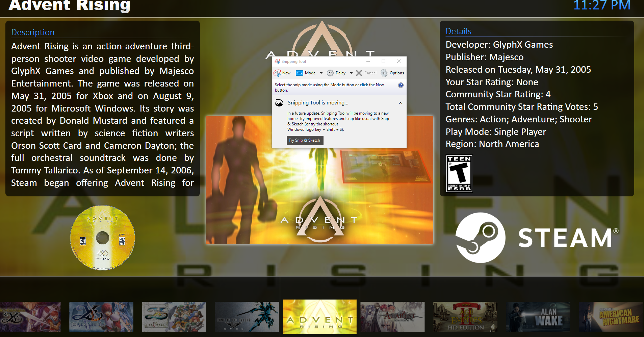
Task: Expand the Mode dropdown arrow
Action: [321, 73]
